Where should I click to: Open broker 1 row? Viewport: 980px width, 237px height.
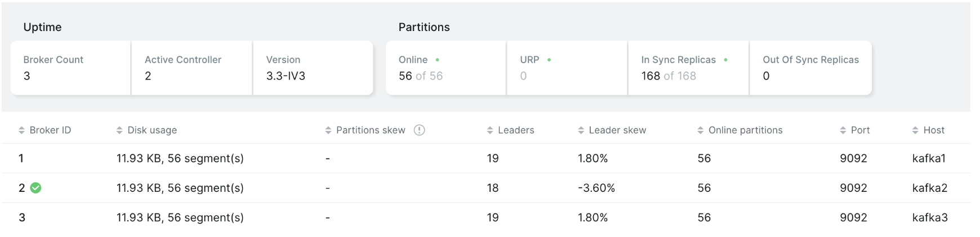(x=21, y=159)
